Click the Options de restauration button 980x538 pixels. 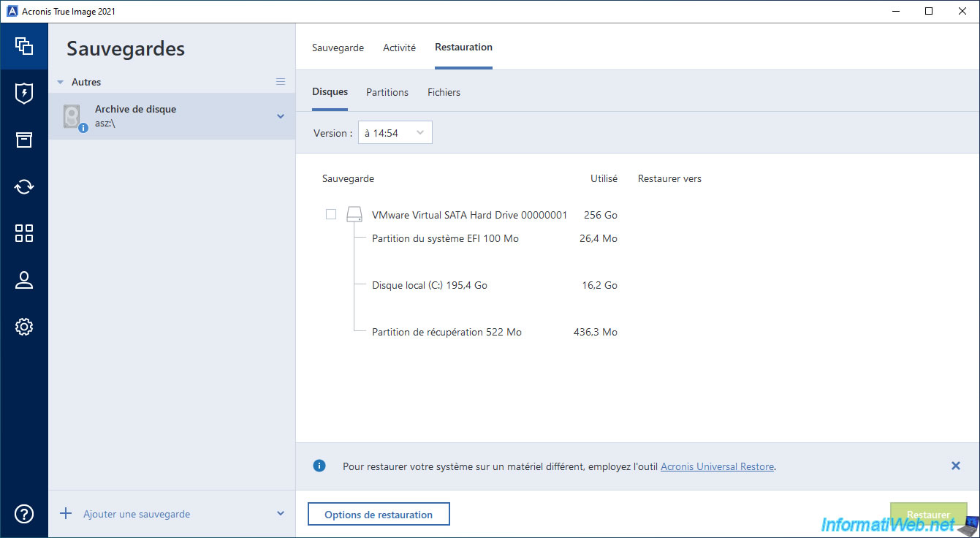379,515
